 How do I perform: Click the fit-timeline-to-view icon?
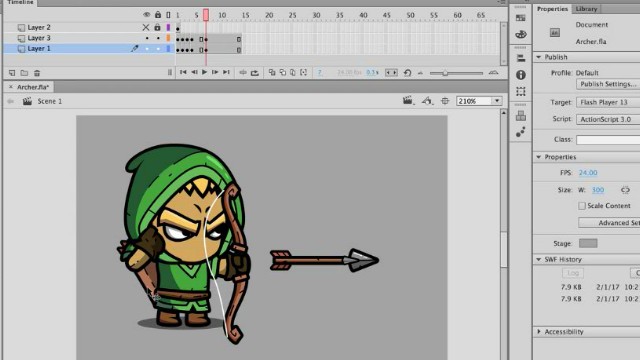pyautogui.click(x=391, y=73)
